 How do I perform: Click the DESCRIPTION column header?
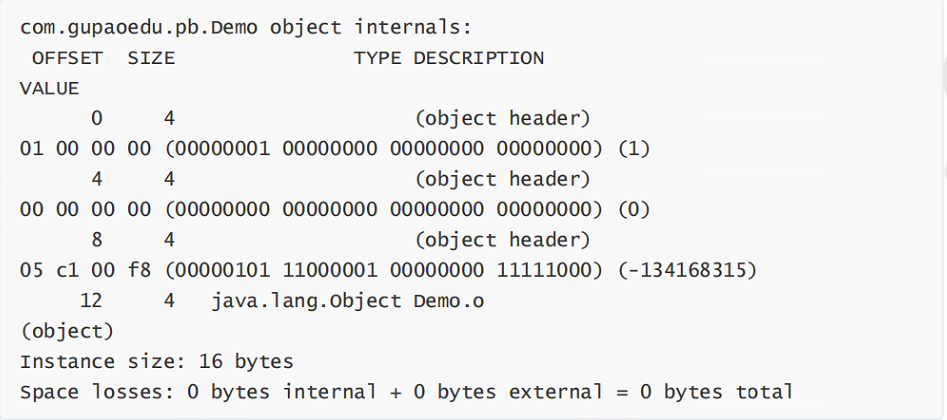click(479, 58)
